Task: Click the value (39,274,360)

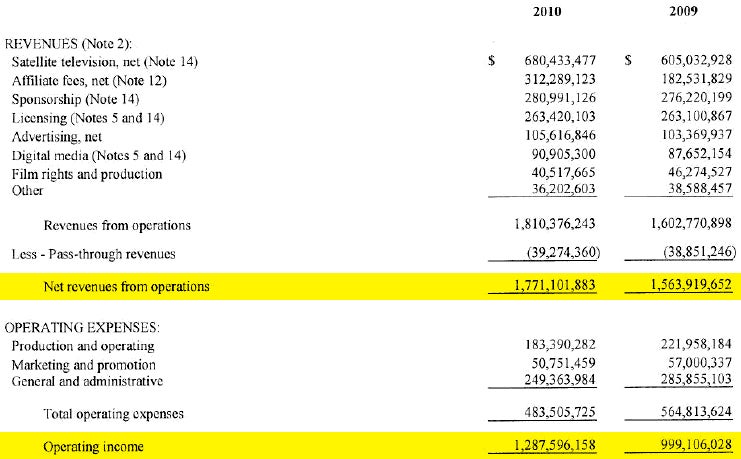Action: 563,253
